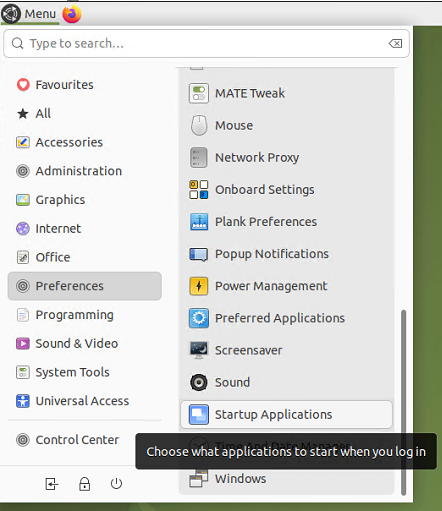This screenshot has width=442, height=511.
Task: Click the Firefox icon in the panel
Action: coord(72,14)
